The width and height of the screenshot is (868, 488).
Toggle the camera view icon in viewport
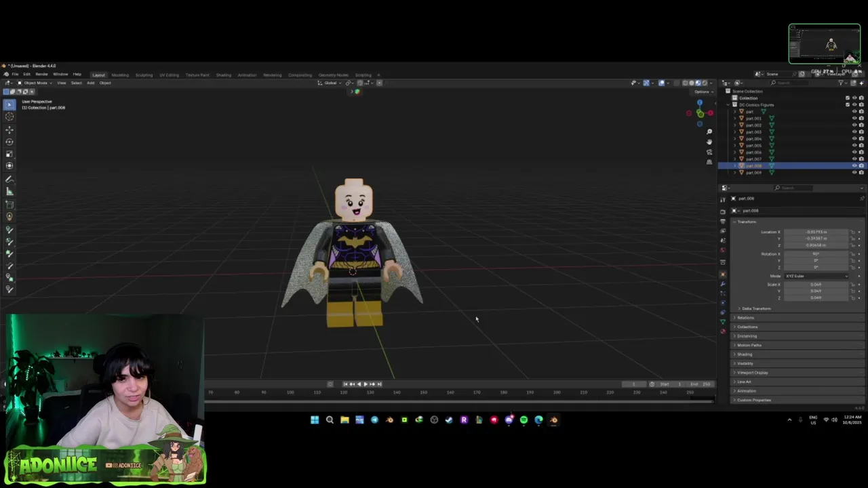(709, 152)
